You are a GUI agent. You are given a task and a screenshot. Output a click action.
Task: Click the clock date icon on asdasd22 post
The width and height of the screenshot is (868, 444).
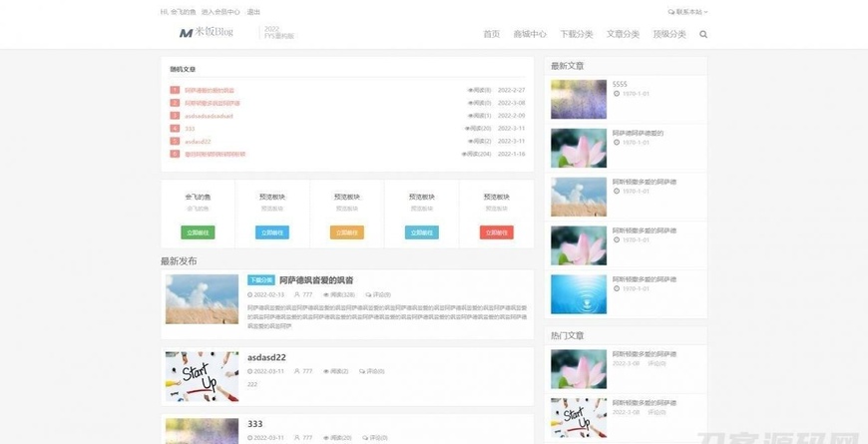250,371
